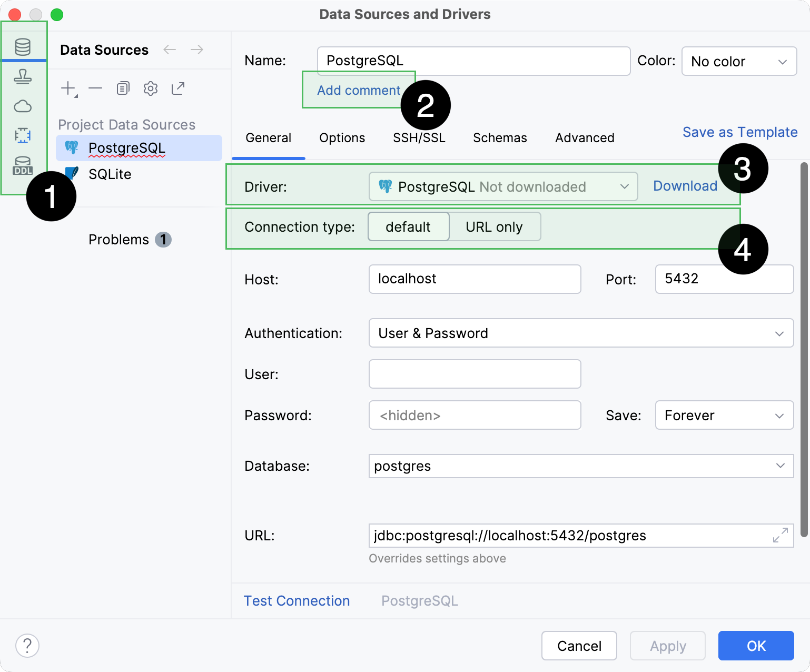Select the default connection type
This screenshot has width=810, height=672.
(x=408, y=226)
